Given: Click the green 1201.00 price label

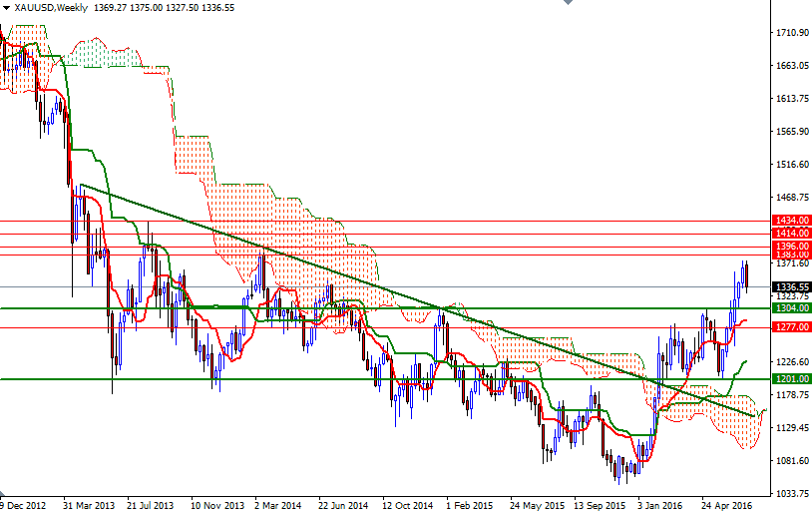Looking at the screenshot, I should 791,379.
